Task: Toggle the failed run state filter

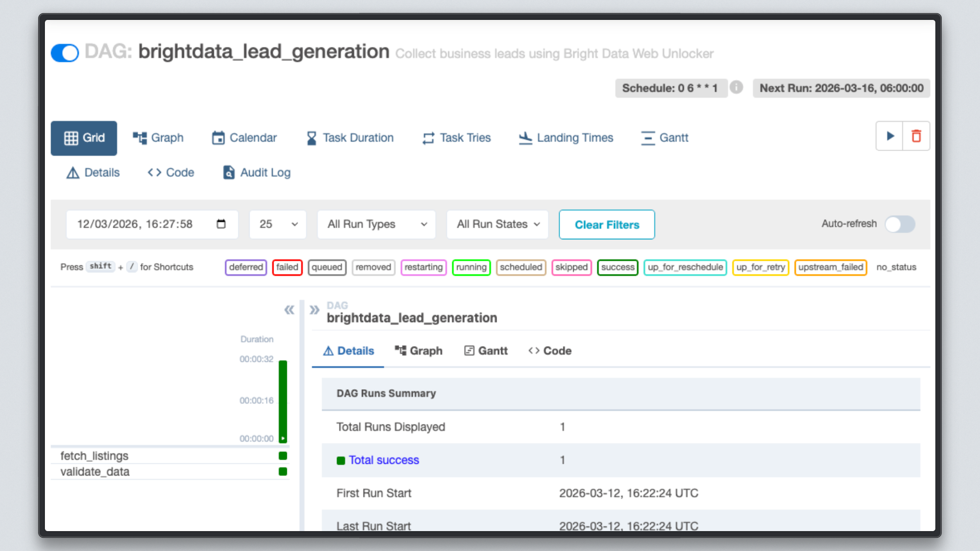Action: [x=287, y=267]
